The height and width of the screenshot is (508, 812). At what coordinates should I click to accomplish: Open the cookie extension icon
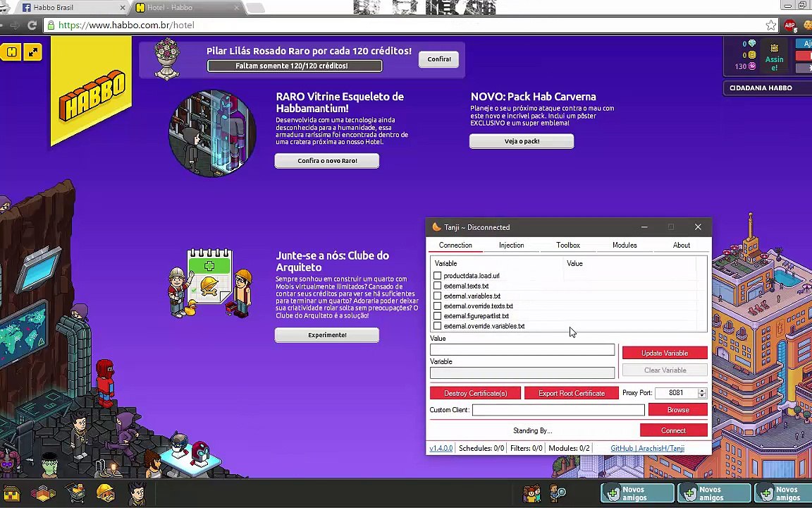tap(808, 25)
